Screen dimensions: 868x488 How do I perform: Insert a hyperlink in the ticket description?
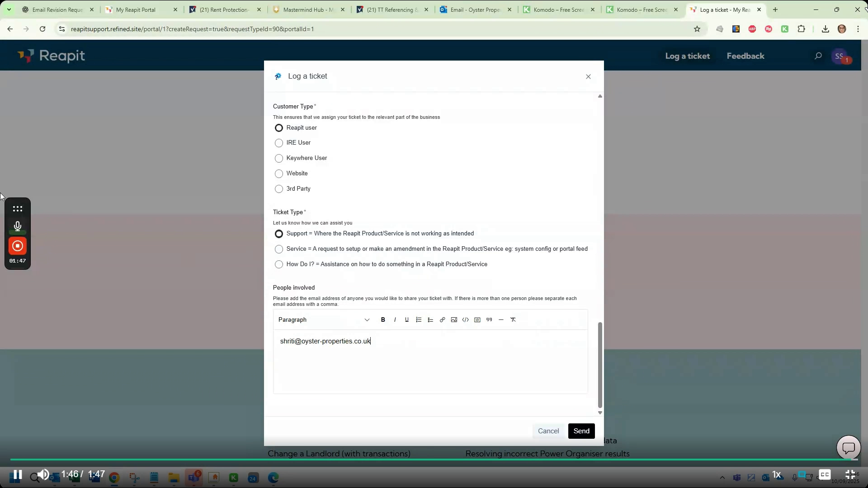click(x=442, y=319)
